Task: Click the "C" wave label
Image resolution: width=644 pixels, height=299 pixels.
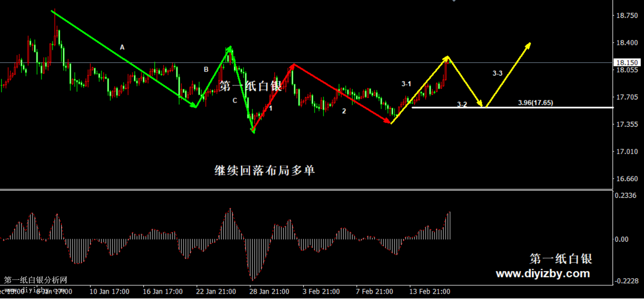Action: click(235, 101)
